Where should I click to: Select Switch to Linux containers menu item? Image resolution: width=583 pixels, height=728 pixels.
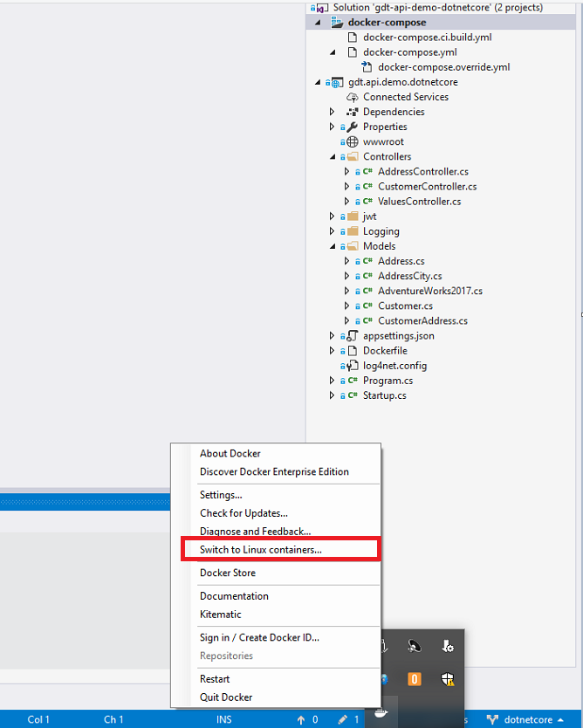260,550
